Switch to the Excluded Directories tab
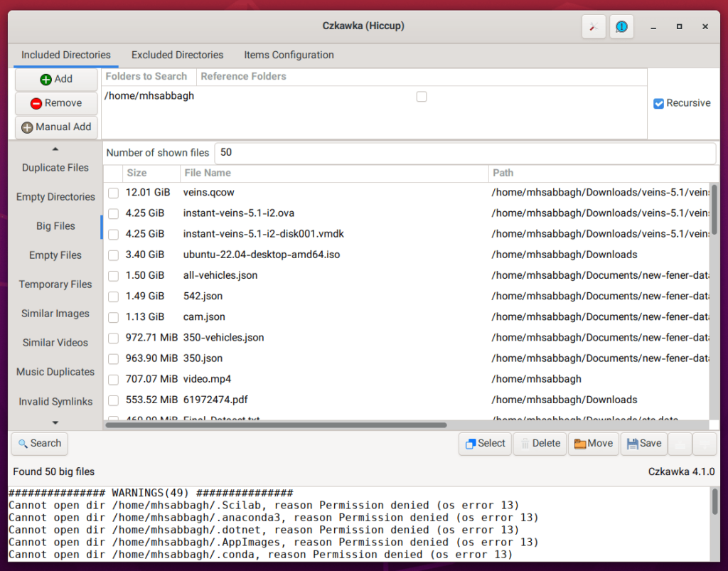The image size is (728, 571). (x=177, y=55)
